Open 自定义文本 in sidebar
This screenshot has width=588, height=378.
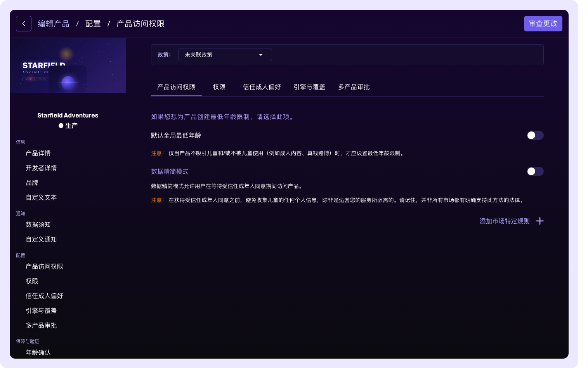coord(41,197)
